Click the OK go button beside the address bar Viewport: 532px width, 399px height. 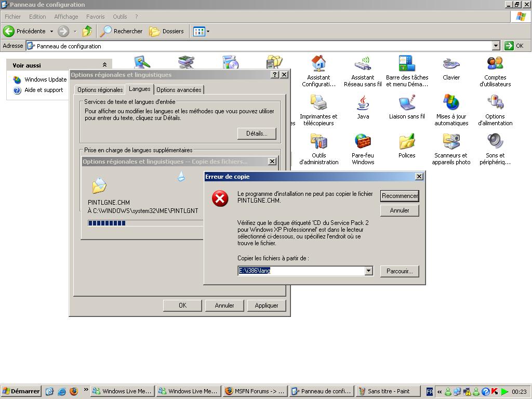point(514,46)
